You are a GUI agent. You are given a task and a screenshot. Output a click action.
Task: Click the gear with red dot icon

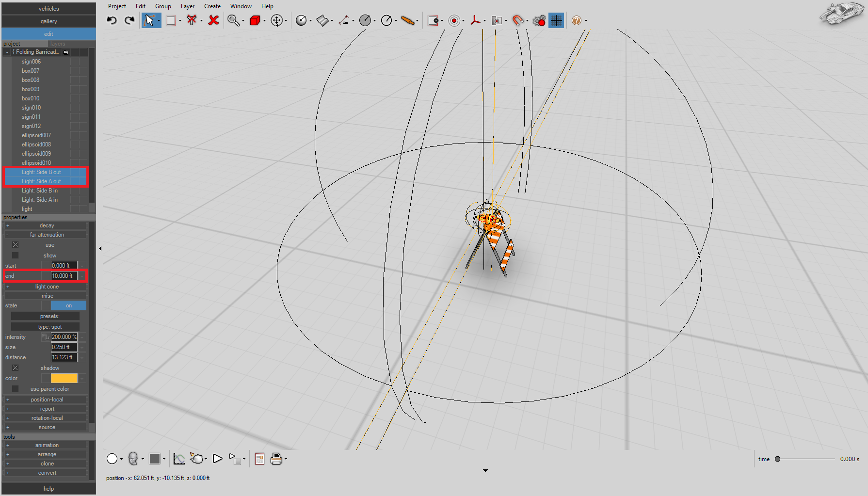[x=539, y=20]
